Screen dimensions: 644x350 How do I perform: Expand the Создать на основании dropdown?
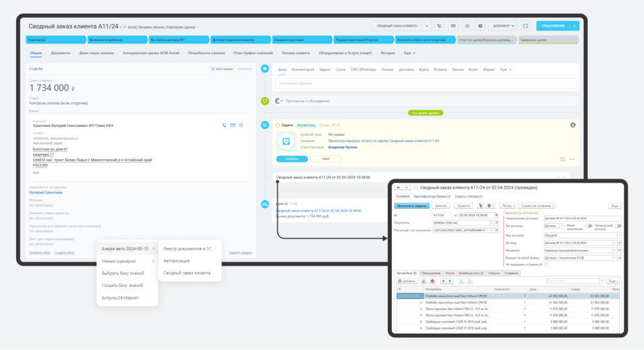point(537,206)
